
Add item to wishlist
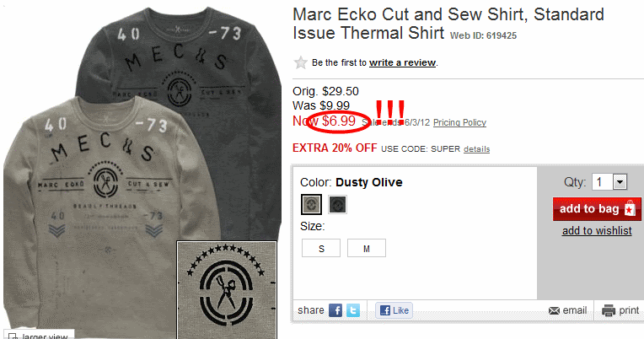point(597,231)
